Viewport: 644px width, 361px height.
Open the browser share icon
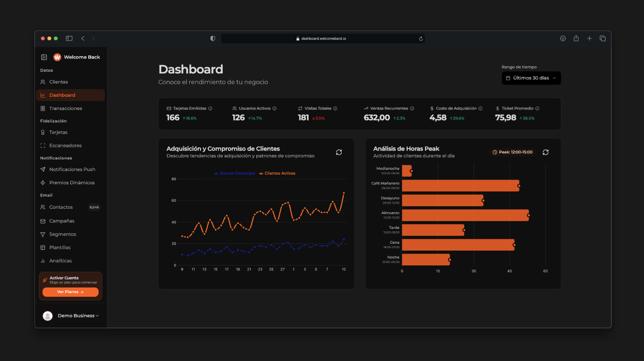coord(576,39)
